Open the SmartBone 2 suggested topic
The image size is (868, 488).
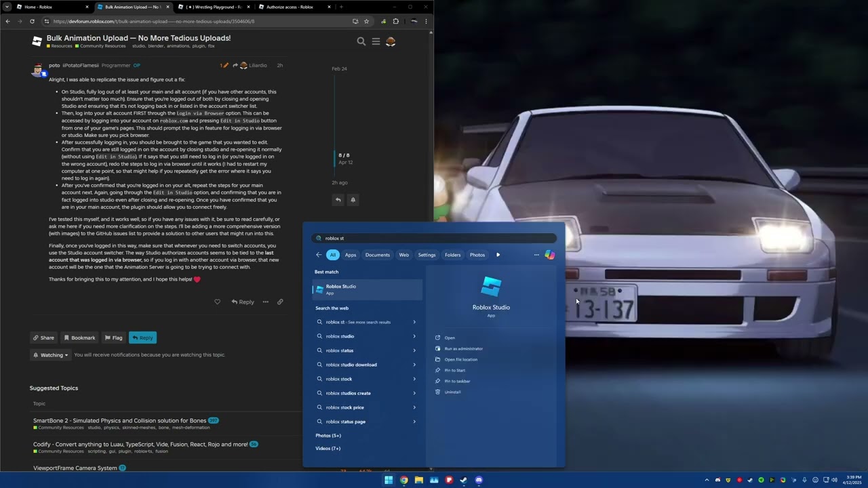[x=119, y=420]
